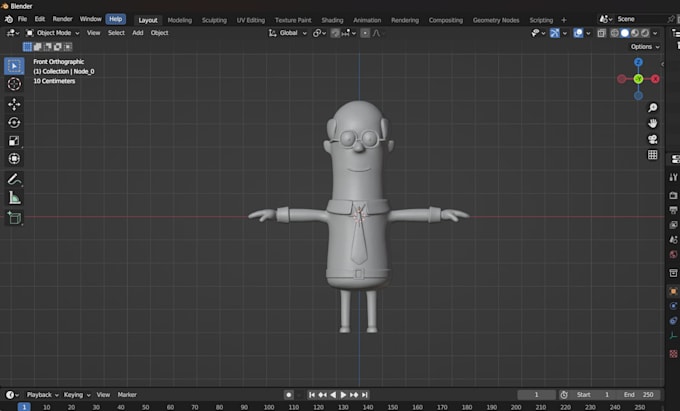The image size is (680, 411).
Task: Switch to wireframe shading
Action: click(615, 33)
